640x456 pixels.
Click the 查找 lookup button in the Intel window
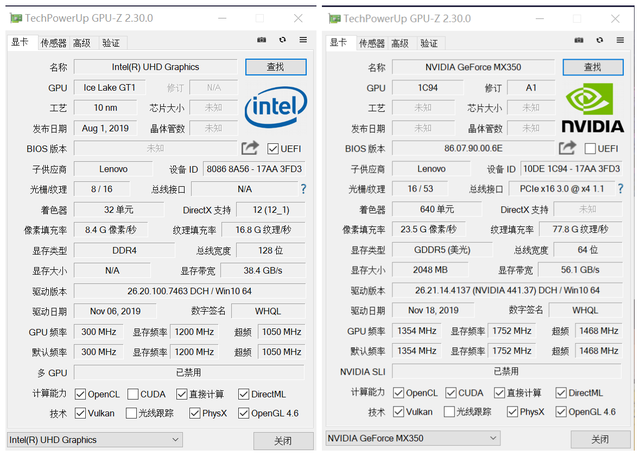pos(276,67)
